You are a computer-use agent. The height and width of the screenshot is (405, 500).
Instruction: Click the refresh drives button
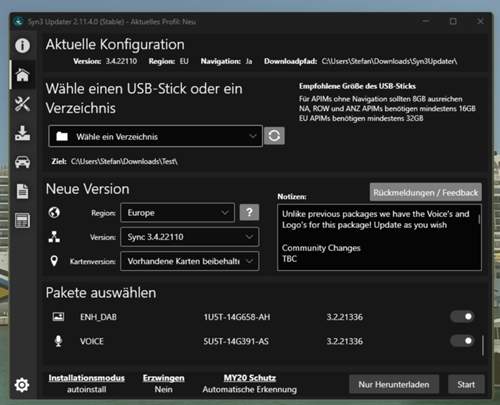click(x=274, y=136)
